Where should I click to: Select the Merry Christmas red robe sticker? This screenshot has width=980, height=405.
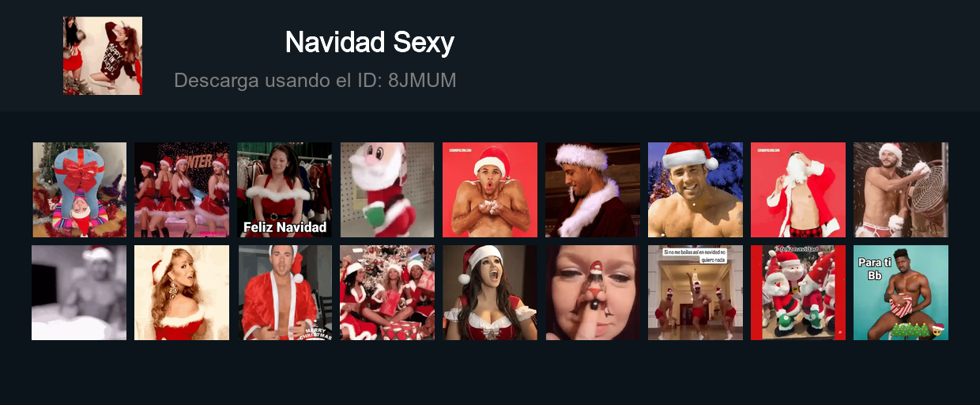point(285,293)
